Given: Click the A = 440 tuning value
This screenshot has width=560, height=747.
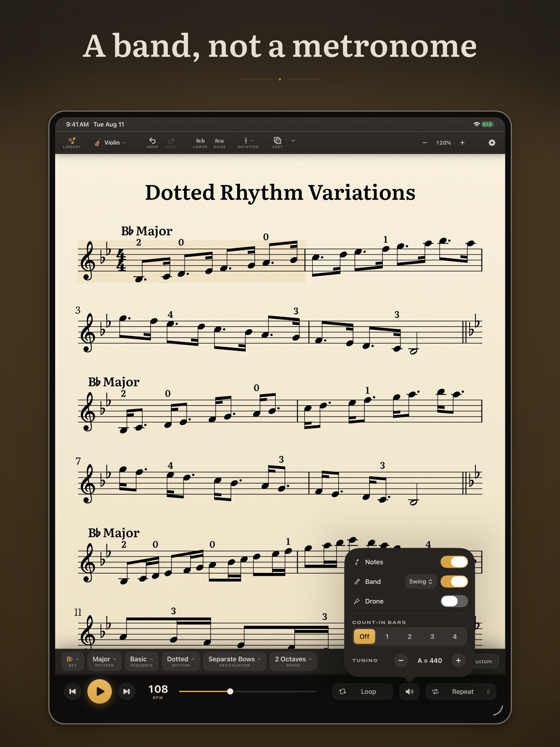Looking at the screenshot, I should (x=429, y=661).
